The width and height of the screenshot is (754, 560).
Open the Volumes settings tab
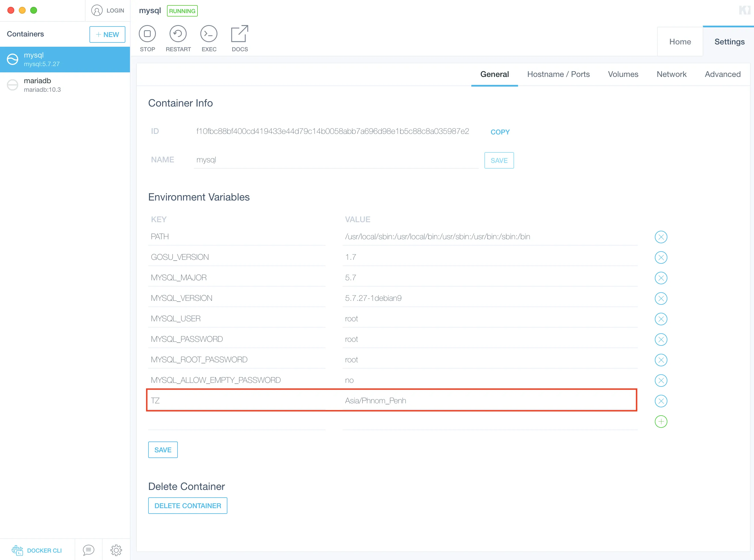click(623, 74)
